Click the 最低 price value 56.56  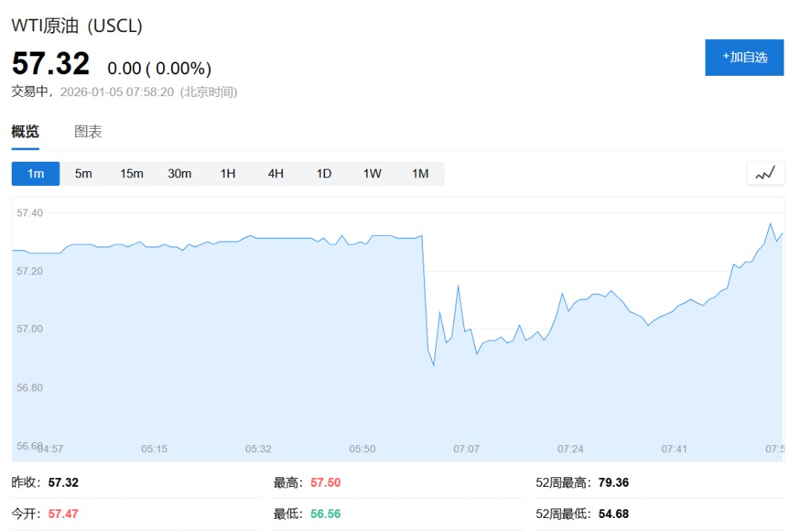tap(325, 514)
